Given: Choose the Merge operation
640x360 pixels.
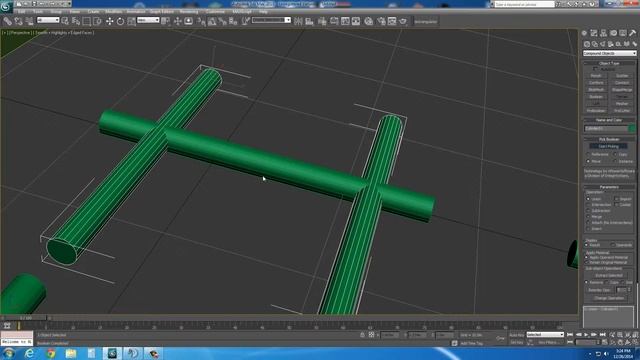Looking at the screenshot, I should tap(589, 217).
